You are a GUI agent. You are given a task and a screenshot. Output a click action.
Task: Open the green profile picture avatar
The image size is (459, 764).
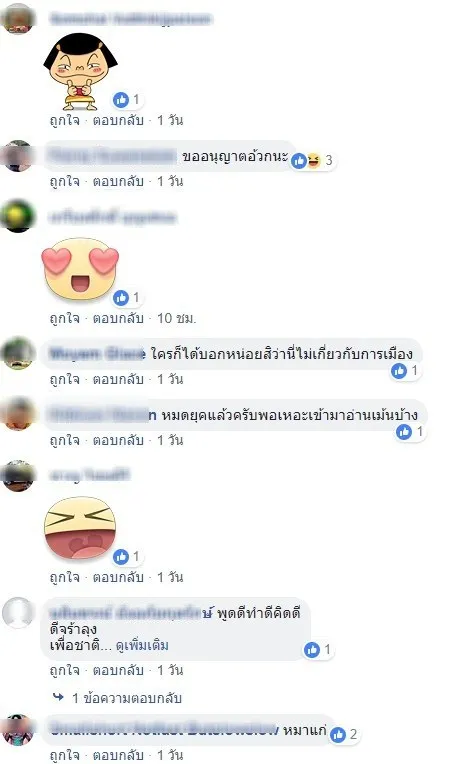pyautogui.click(x=18, y=216)
